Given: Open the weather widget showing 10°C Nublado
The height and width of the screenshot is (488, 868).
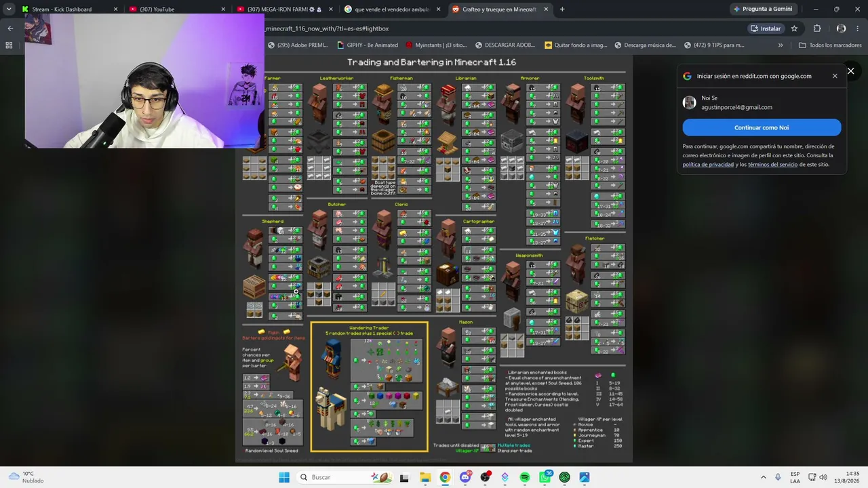Looking at the screenshot, I should point(26,477).
